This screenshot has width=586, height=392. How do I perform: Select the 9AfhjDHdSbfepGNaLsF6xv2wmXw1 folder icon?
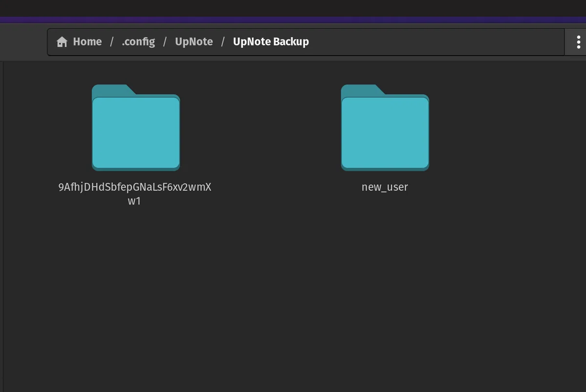136,127
